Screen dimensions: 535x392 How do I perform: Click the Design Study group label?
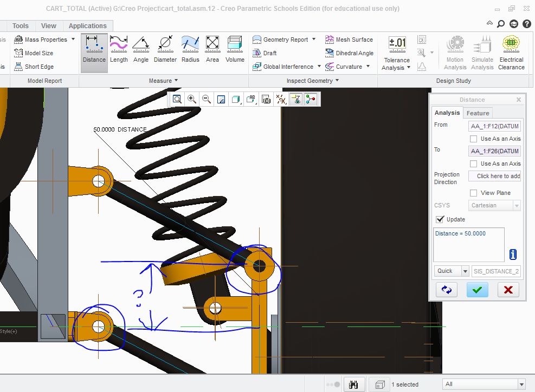pyautogui.click(x=454, y=81)
